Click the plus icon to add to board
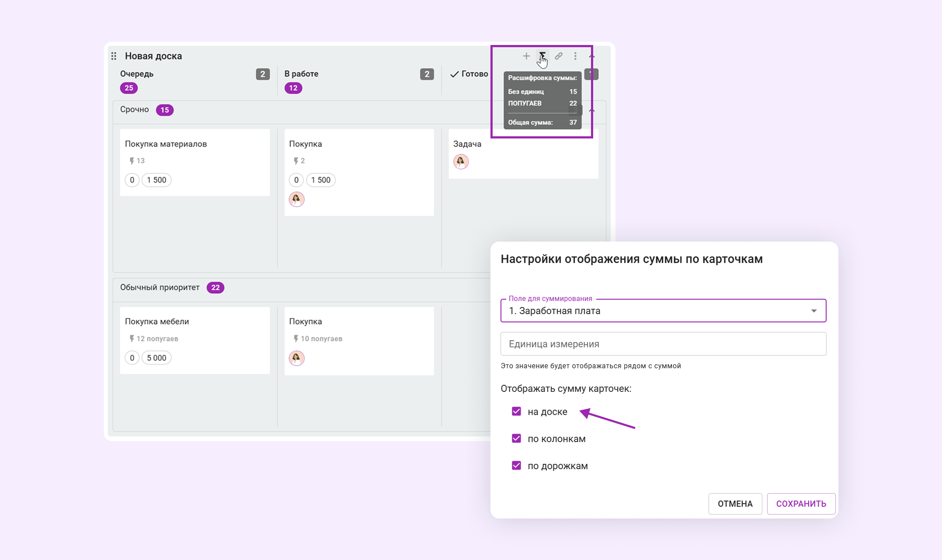 pos(526,56)
